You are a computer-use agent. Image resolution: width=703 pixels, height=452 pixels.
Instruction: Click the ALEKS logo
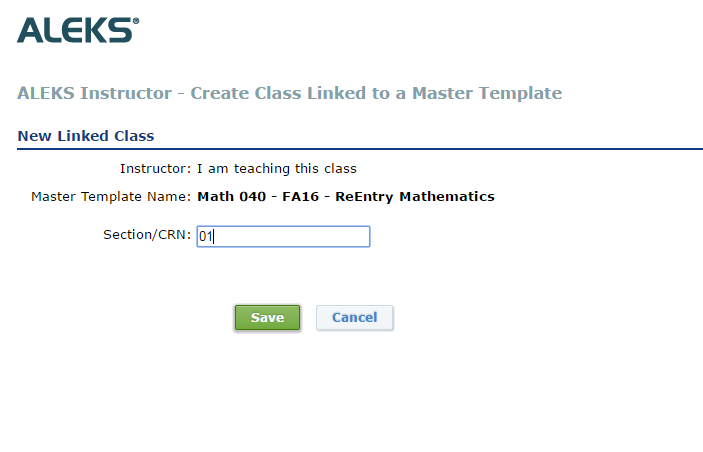[x=78, y=30]
